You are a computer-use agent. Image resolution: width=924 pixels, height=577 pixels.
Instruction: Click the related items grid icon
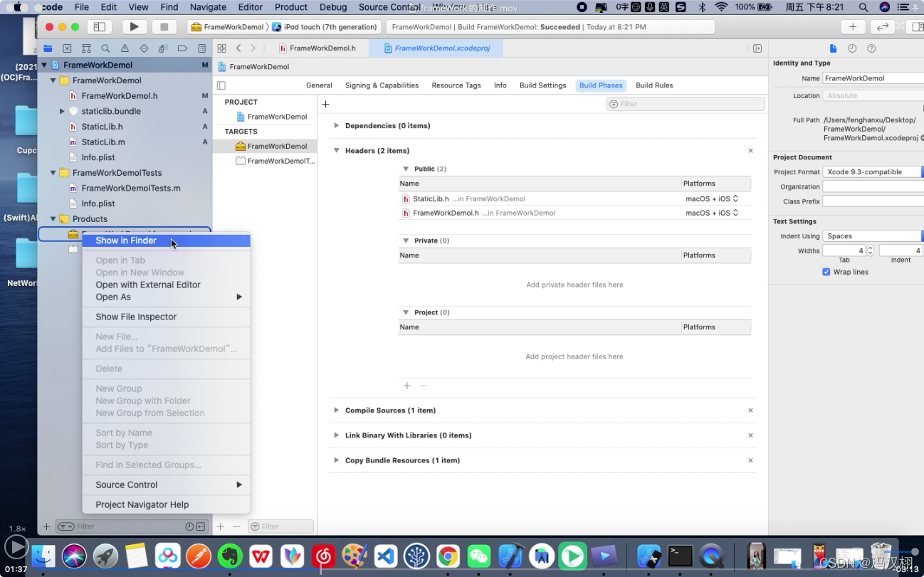point(221,48)
